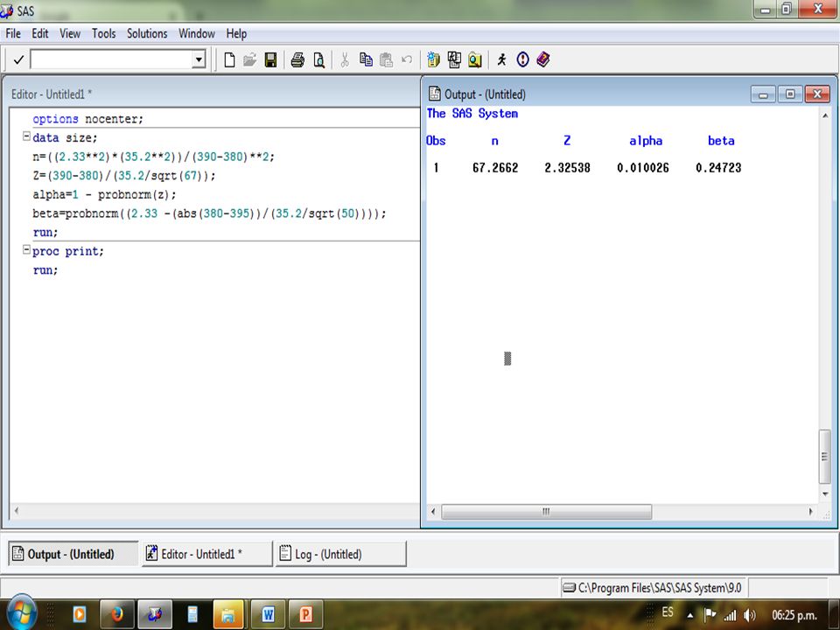
Task: Switch to Editor - Untitled1 window tab
Action: pyautogui.click(x=207, y=554)
